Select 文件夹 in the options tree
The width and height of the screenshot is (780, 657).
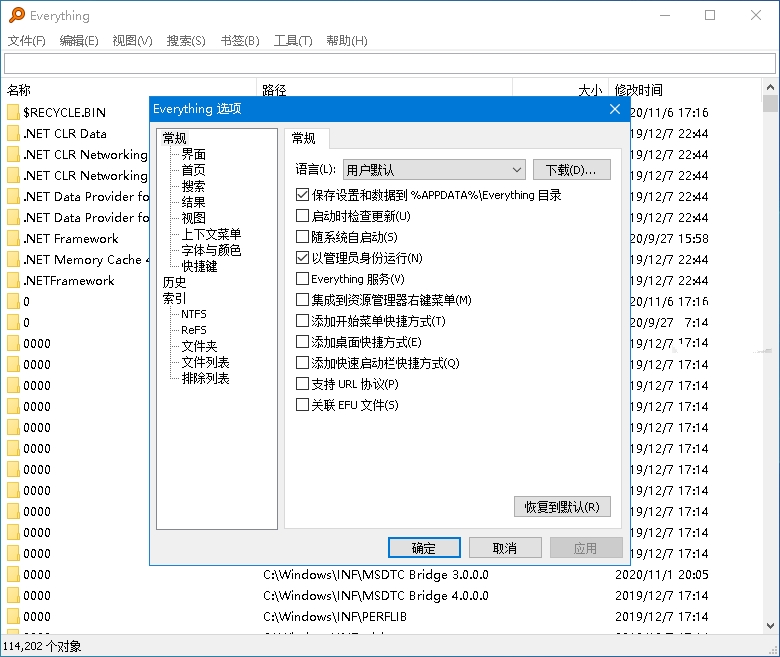(199, 346)
